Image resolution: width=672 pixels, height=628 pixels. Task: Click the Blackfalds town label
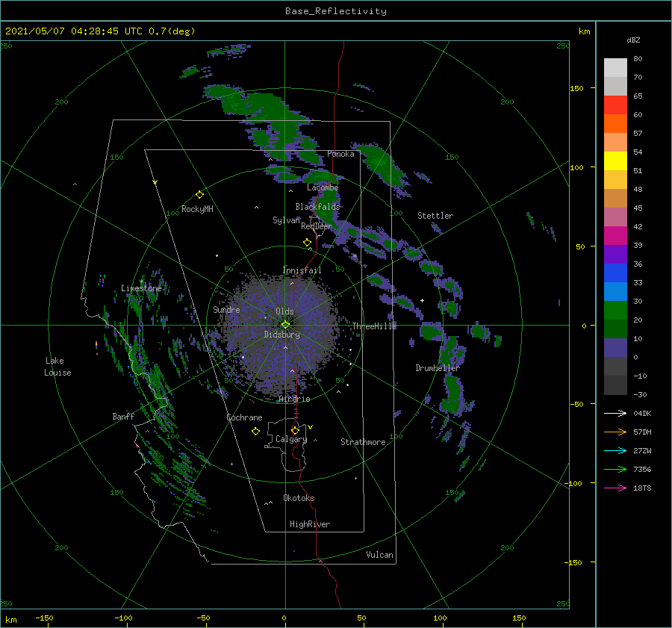click(317, 207)
